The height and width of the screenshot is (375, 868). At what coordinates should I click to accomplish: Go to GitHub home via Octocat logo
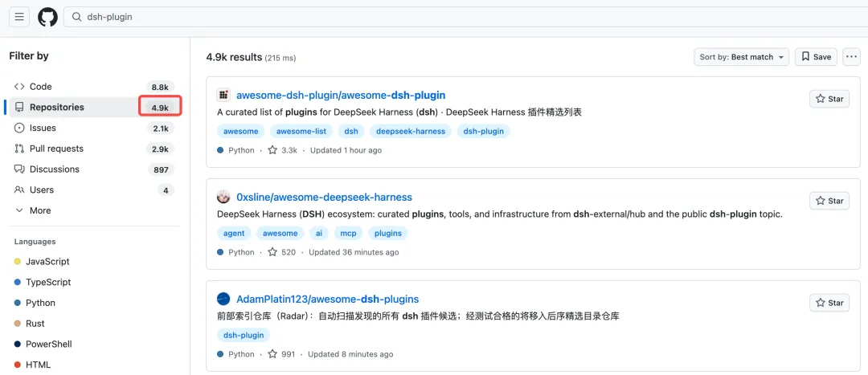click(x=47, y=17)
